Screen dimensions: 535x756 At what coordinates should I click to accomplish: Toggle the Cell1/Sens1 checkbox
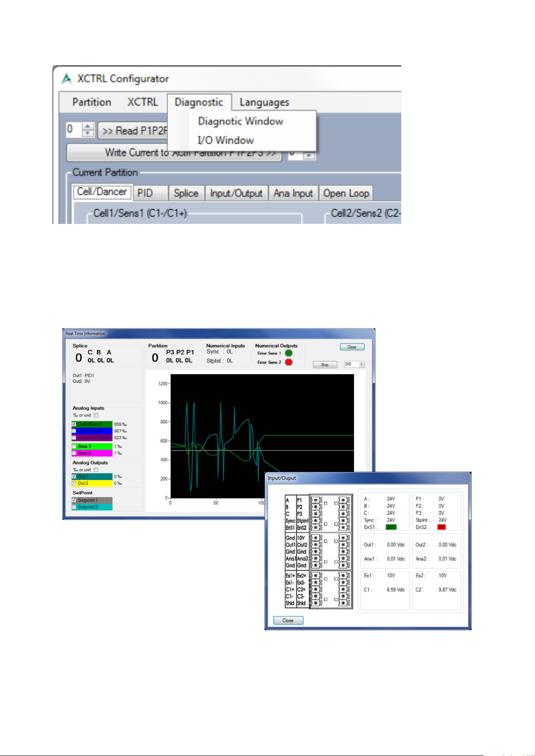coord(74,424)
